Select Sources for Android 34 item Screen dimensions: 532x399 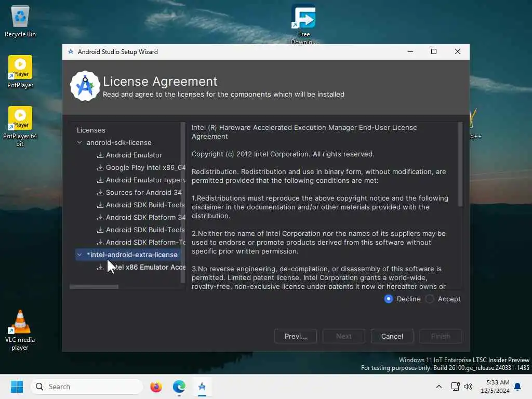(144, 192)
